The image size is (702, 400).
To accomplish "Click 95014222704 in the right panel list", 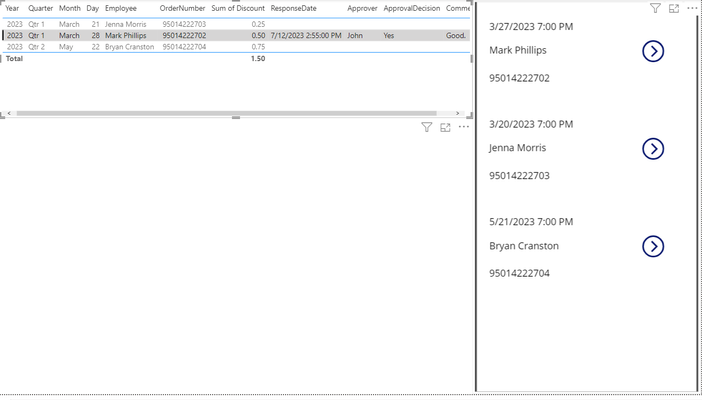I will (519, 273).
